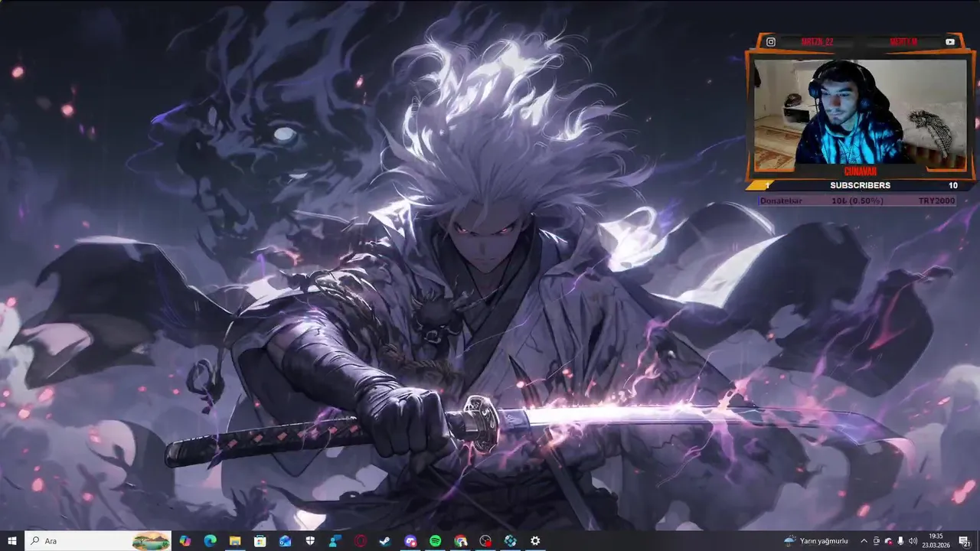Click the YouTube icon in stream overlay
Viewport: 980px width, 551px height.
(950, 42)
